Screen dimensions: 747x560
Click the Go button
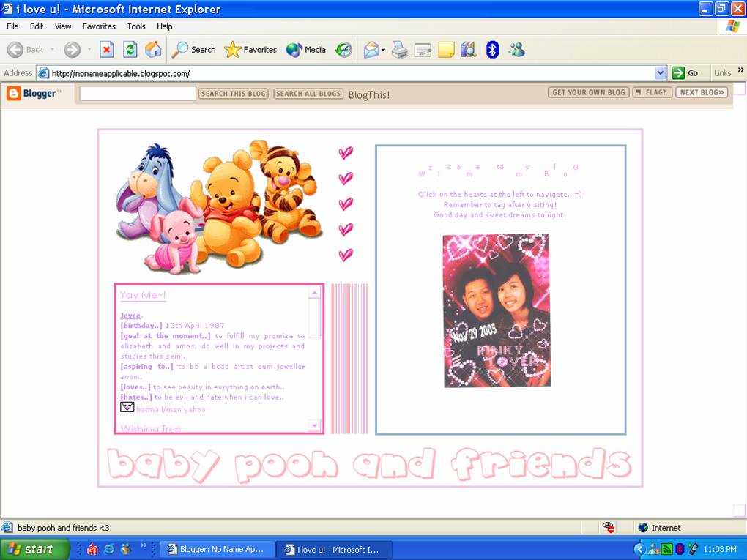pos(685,73)
